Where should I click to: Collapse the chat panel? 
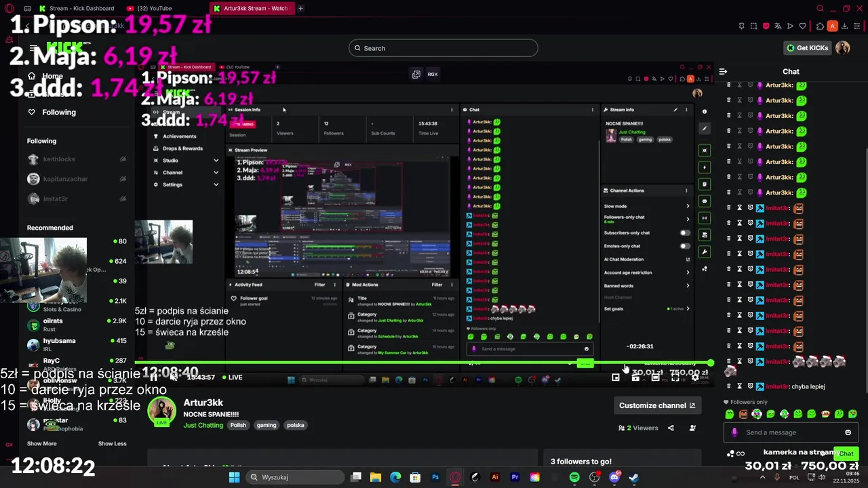[x=723, y=71]
